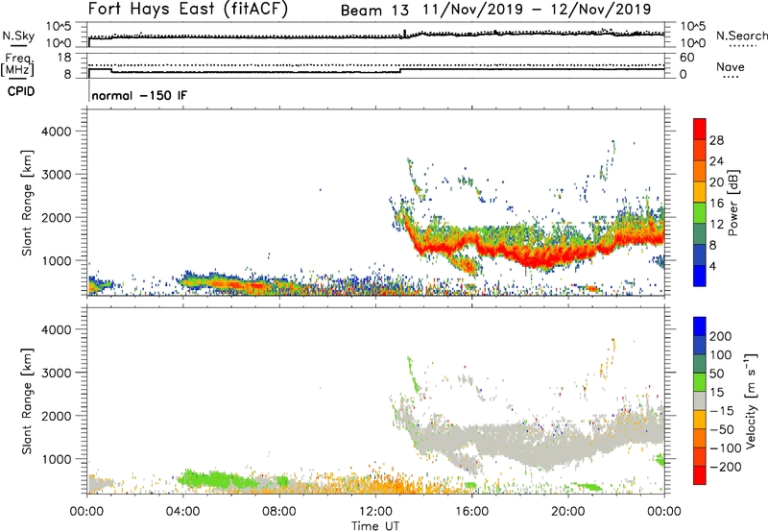Click the 'Time UT' axis label

pos(375,525)
